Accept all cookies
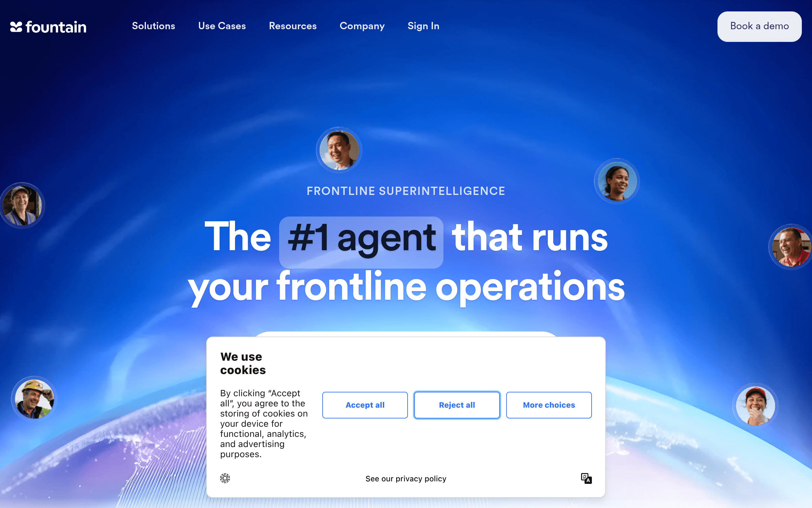 (x=365, y=405)
